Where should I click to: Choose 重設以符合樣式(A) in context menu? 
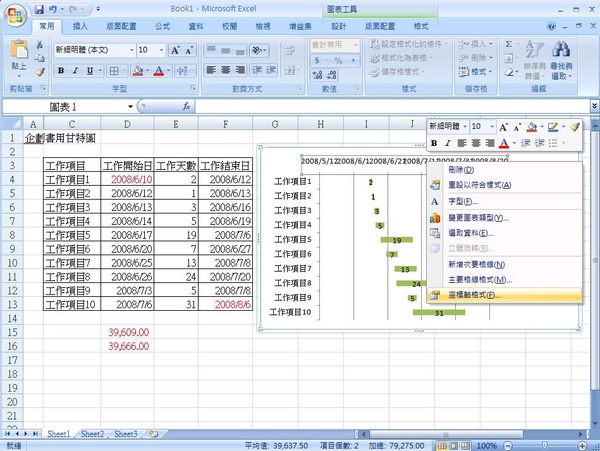[504, 185]
